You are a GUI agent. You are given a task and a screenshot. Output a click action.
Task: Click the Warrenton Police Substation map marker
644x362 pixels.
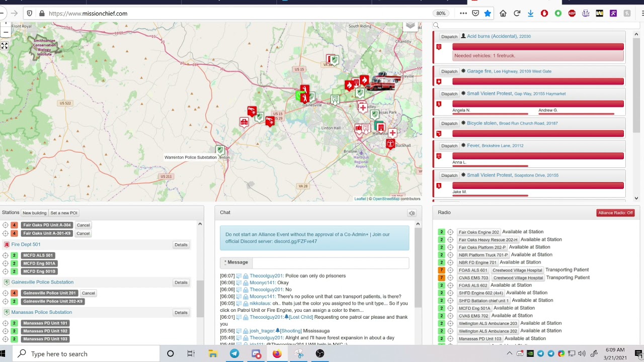point(220,150)
